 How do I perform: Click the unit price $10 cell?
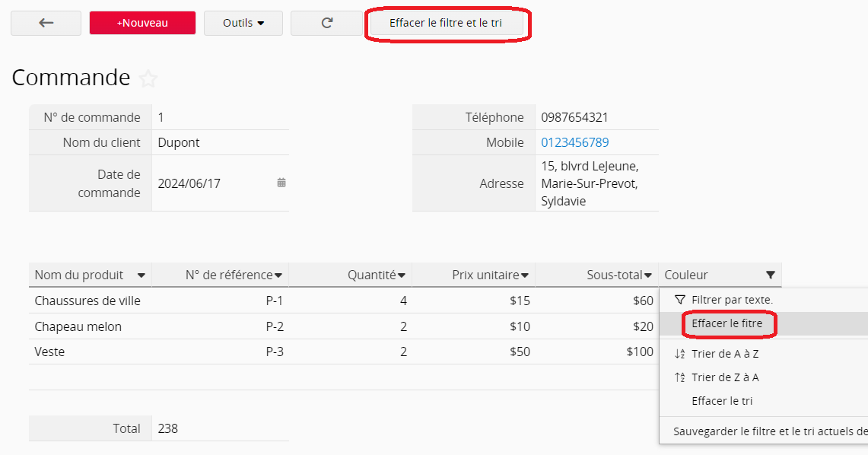tap(474, 326)
